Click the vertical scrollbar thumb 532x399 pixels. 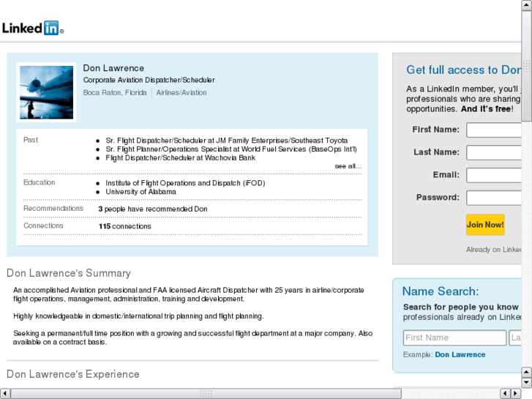coord(527,66)
